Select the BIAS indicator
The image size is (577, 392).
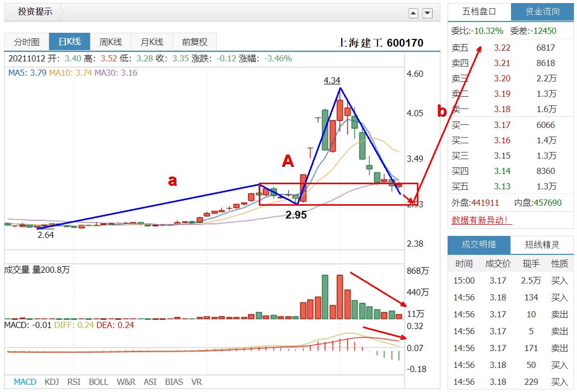coord(174,382)
